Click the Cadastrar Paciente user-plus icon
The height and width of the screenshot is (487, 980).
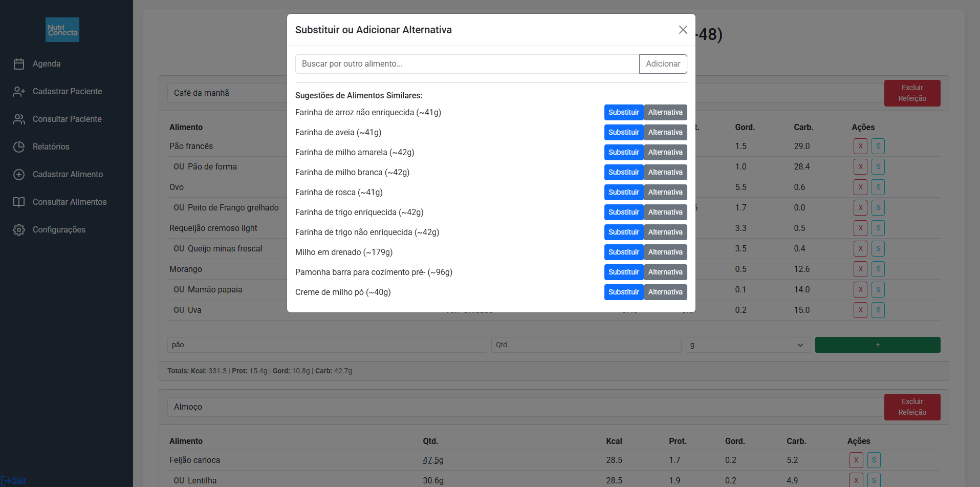coord(19,92)
